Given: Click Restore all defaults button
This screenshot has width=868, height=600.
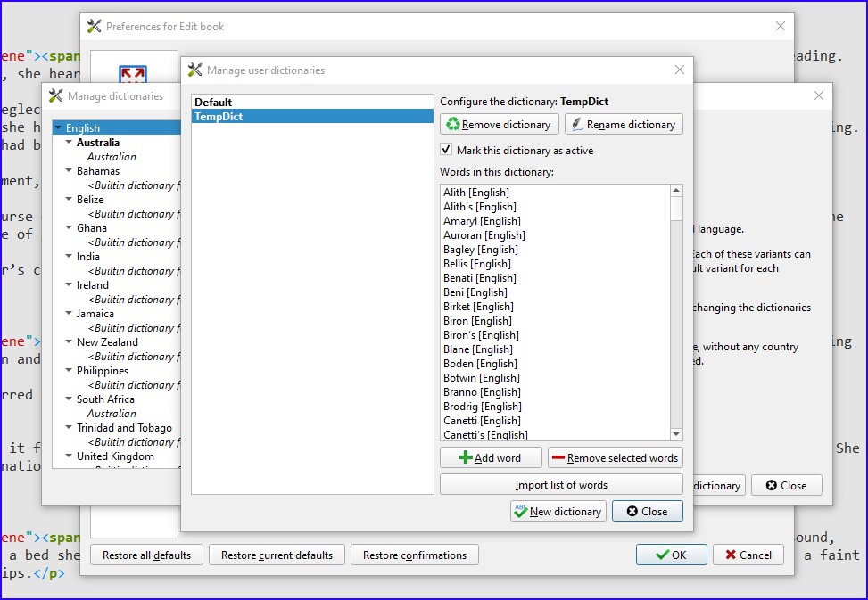Looking at the screenshot, I should [146, 555].
